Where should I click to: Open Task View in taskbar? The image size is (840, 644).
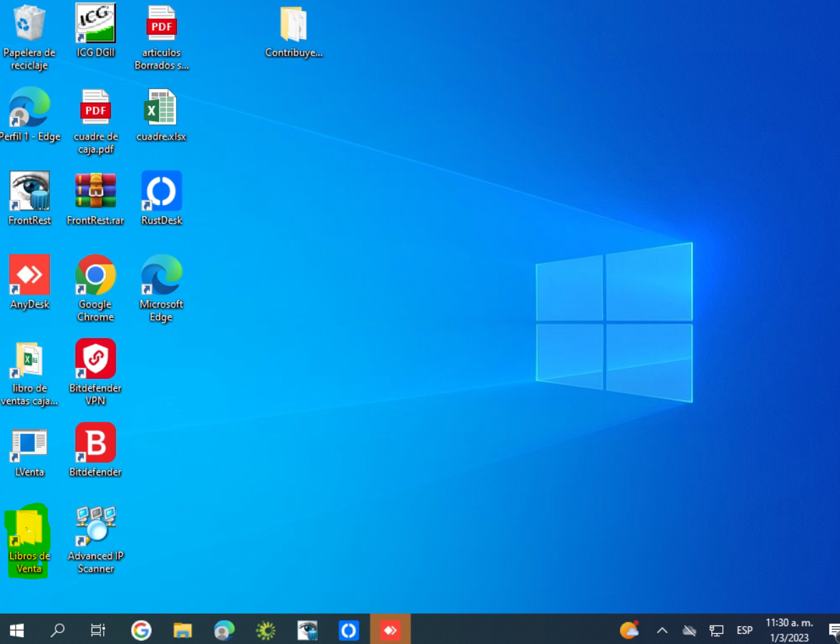(98, 630)
